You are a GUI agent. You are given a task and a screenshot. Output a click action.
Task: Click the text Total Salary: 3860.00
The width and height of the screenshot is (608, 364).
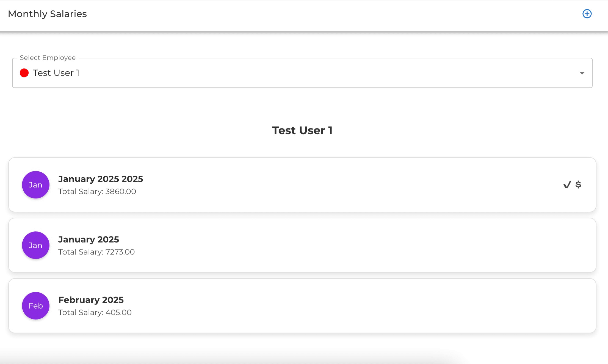pos(97,191)
